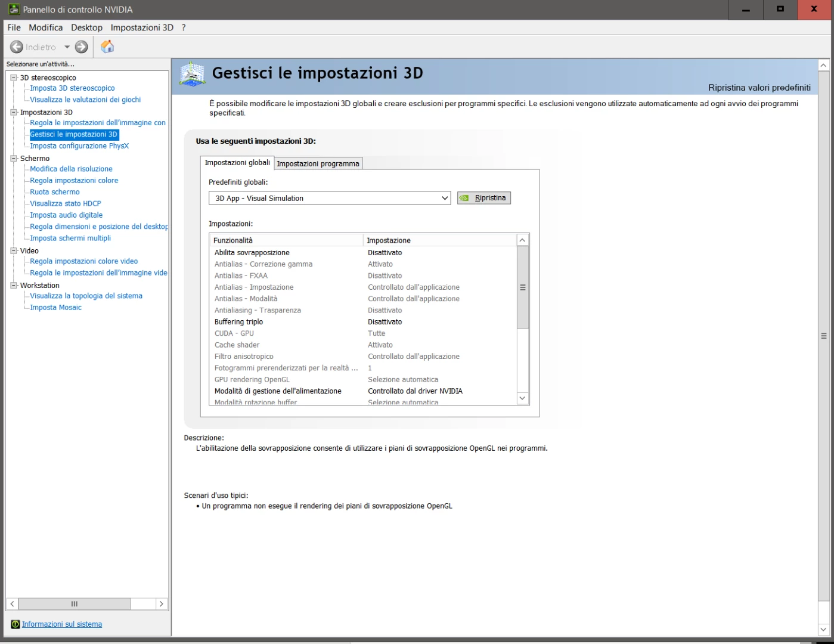Click main panel scroll up arrow

click(x=824, y=66)
